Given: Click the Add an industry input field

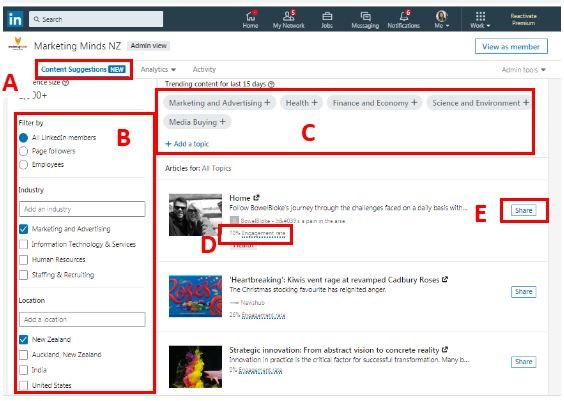Looking at the screenshot, I should 82,209.
